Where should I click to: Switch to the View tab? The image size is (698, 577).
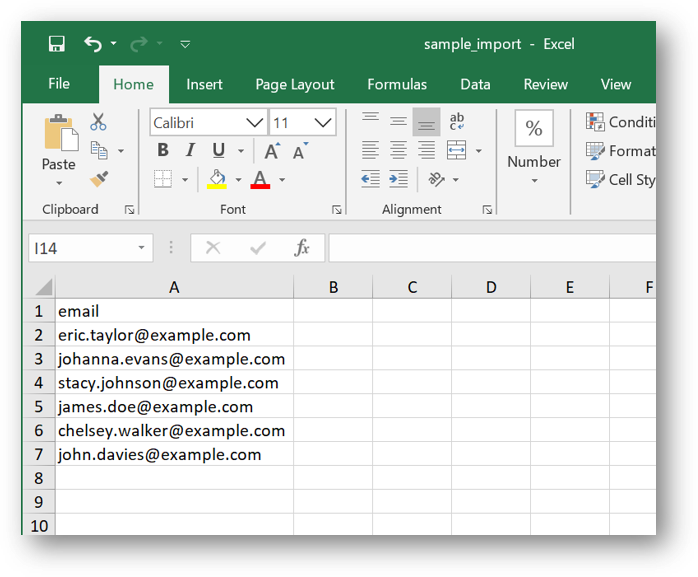click(x=616, y=84)
